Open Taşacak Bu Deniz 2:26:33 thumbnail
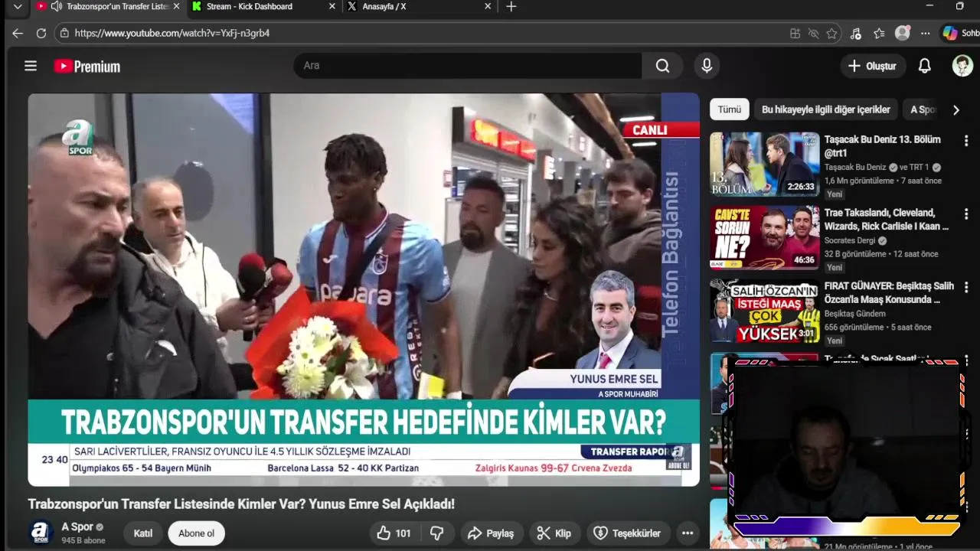Viewport: 980px width, 551px height. pos(764,164)
